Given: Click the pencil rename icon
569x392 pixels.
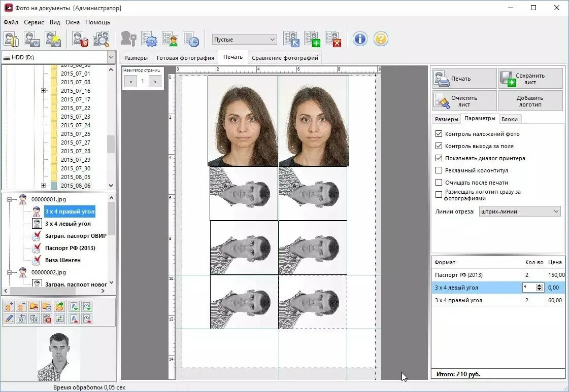Looking at the screenshot, I should pyautogui.click(x=9, y=318).
